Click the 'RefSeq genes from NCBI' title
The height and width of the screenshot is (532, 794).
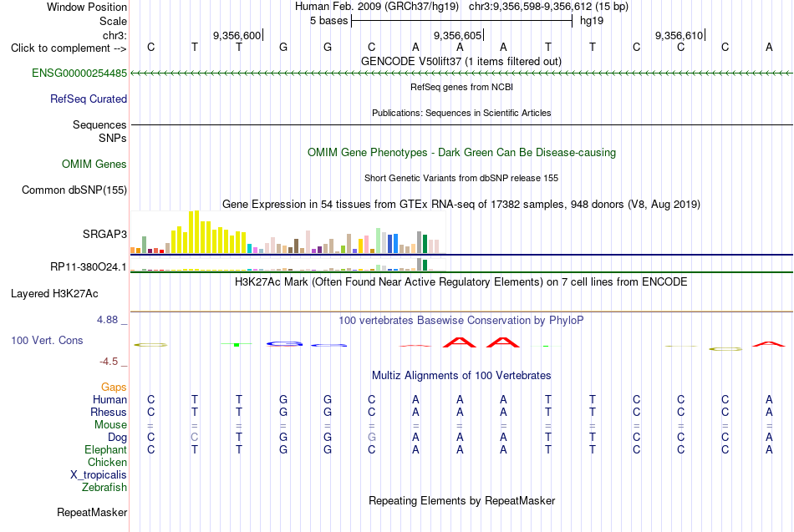point(461,87)
